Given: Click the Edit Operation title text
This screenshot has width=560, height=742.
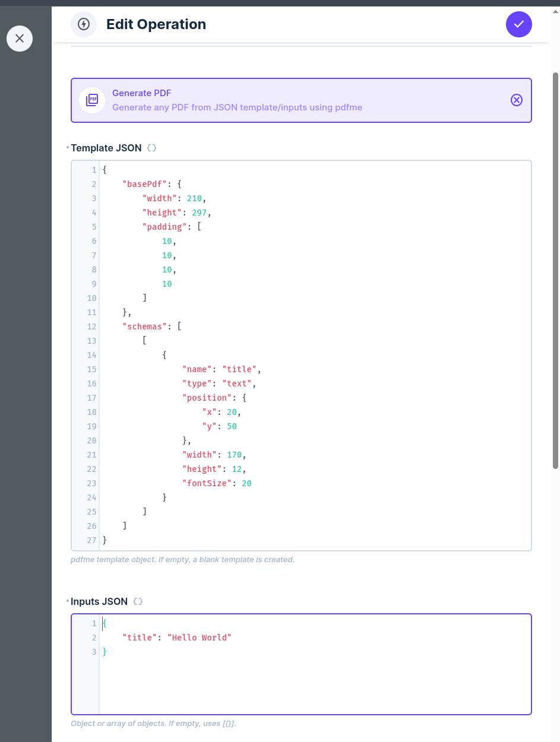Looking at the screenshot, I should click(156, 24).
